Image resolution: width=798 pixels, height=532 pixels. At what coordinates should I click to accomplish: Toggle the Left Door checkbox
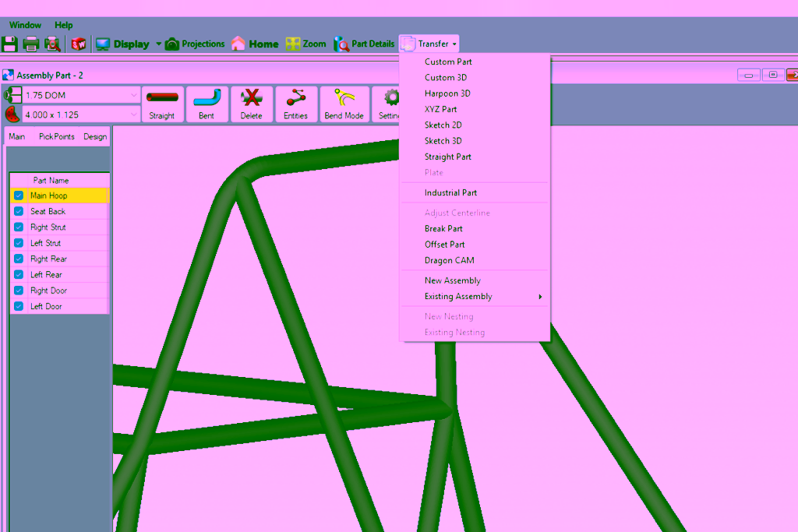[x=19, y=306]
